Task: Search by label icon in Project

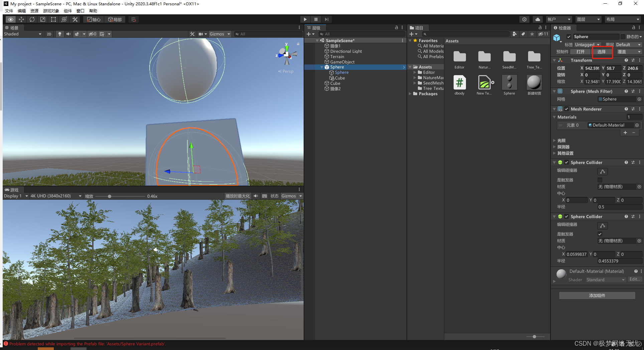Action: click(523, 34)
